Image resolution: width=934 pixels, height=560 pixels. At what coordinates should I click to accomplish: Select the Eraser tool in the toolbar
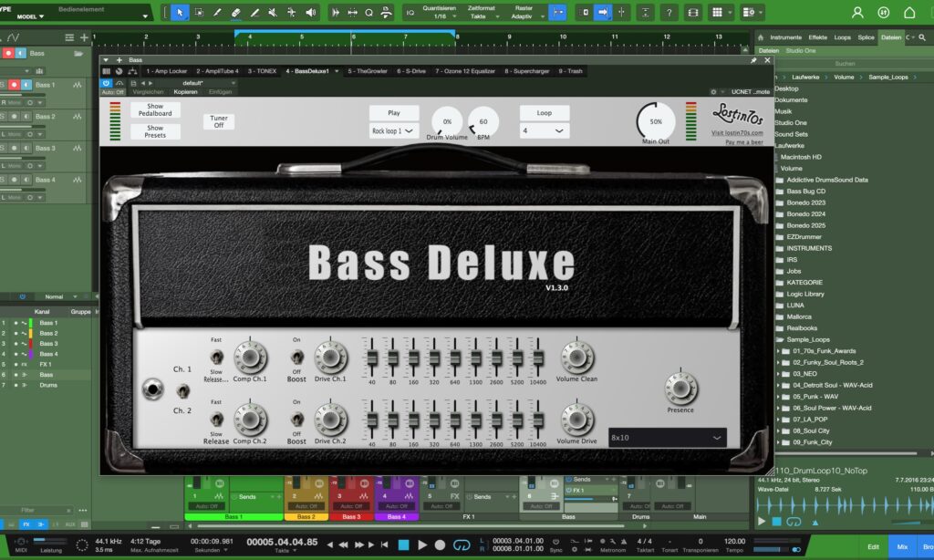pyautogui.click(x=235, y=11)
